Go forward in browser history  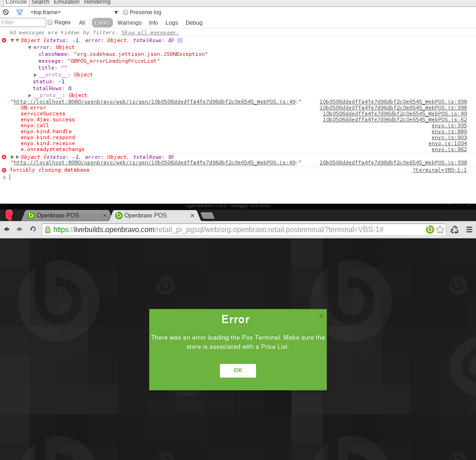click(x=19, y=229)
